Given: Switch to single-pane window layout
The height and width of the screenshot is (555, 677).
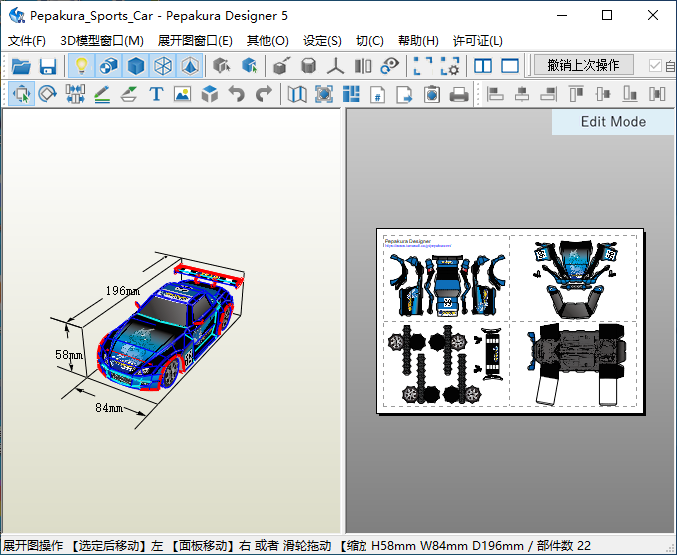Looking at the screenshot, I should click(x=510, y=66).
